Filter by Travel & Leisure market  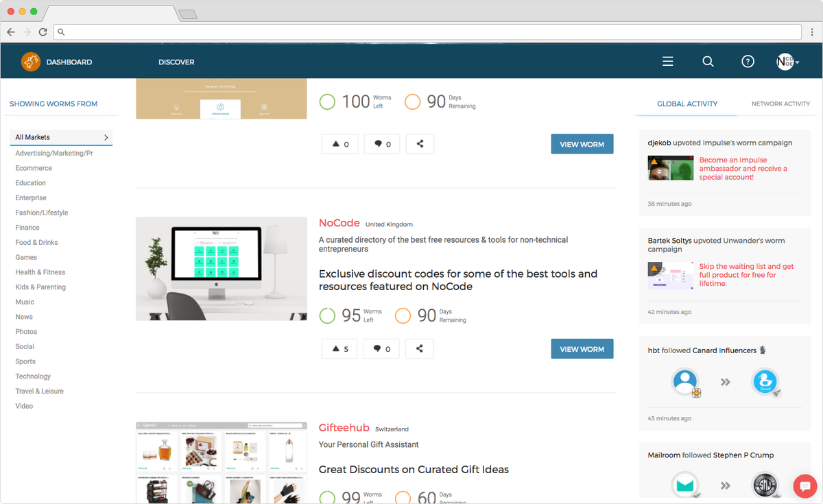pos(40,392)
